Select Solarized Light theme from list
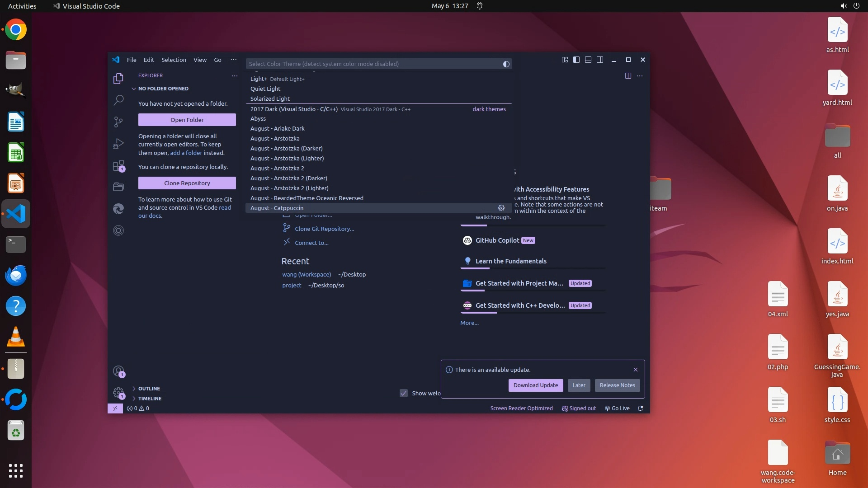The height and width of the screenshot is (488, 868). (270, 99)
